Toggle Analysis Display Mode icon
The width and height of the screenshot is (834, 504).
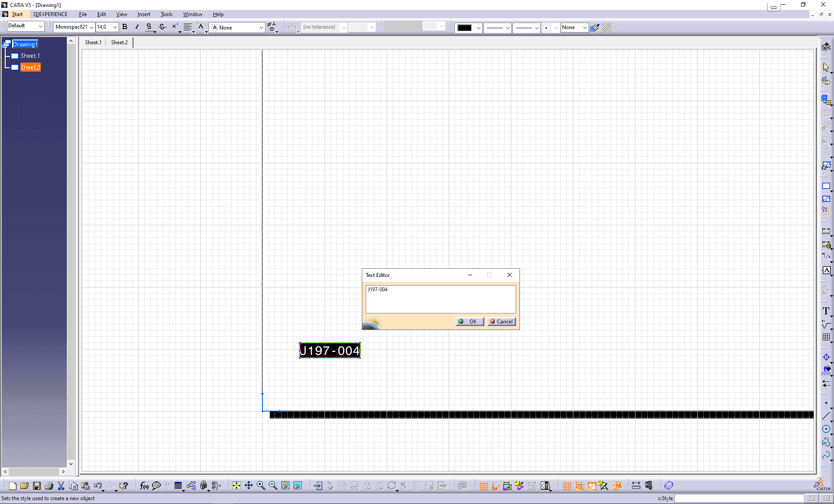(507, 486)
